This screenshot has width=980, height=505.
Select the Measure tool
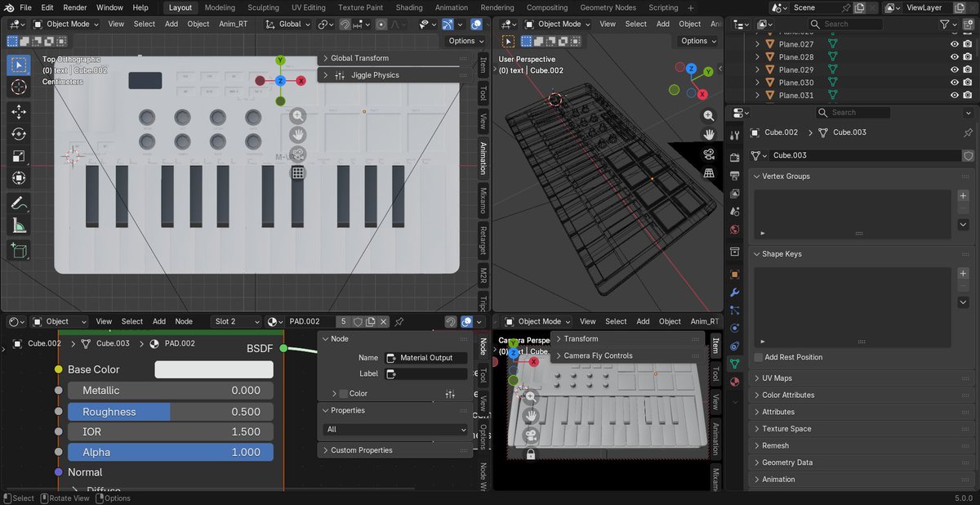tap(19, 226)
